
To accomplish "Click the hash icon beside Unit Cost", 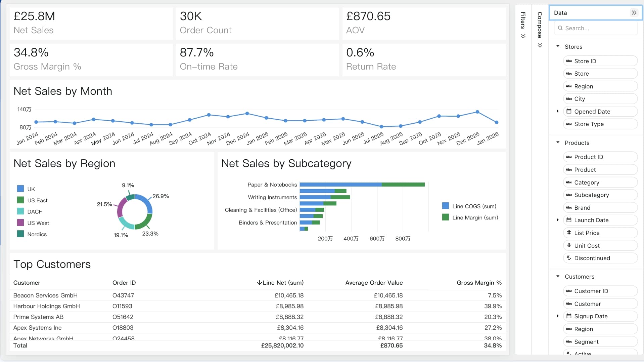I will [x=569, y=245].
